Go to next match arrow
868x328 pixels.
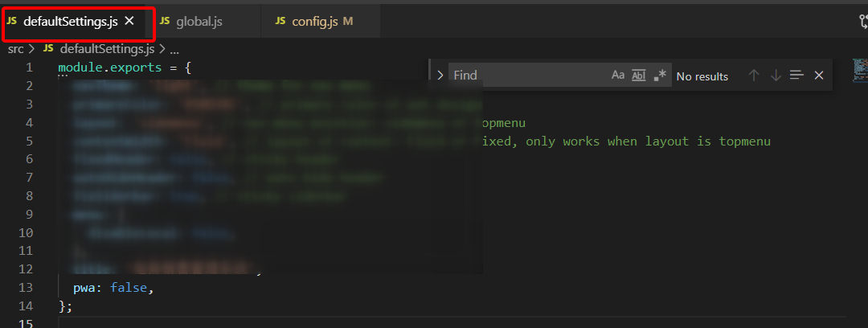[776, 75]
